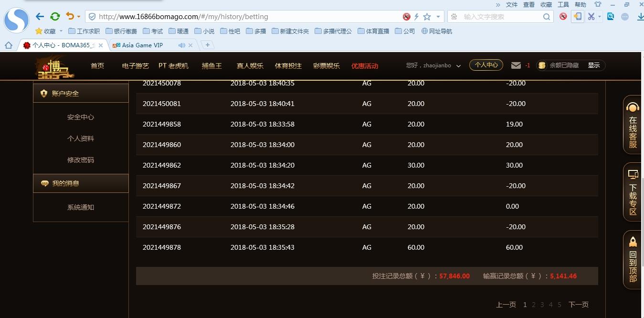Viewport: 644px width, 318px height.
Task: Click the search box with placeholder text
Action: pos(501,17)
